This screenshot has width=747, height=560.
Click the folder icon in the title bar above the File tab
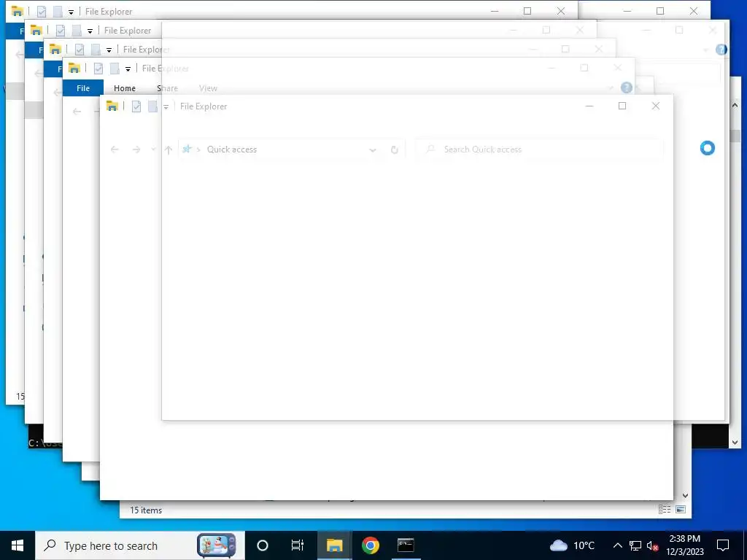[x=74, y=68]
